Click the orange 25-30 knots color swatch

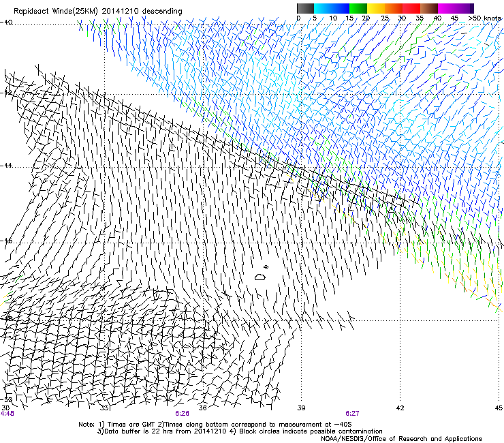click(394, 8)
